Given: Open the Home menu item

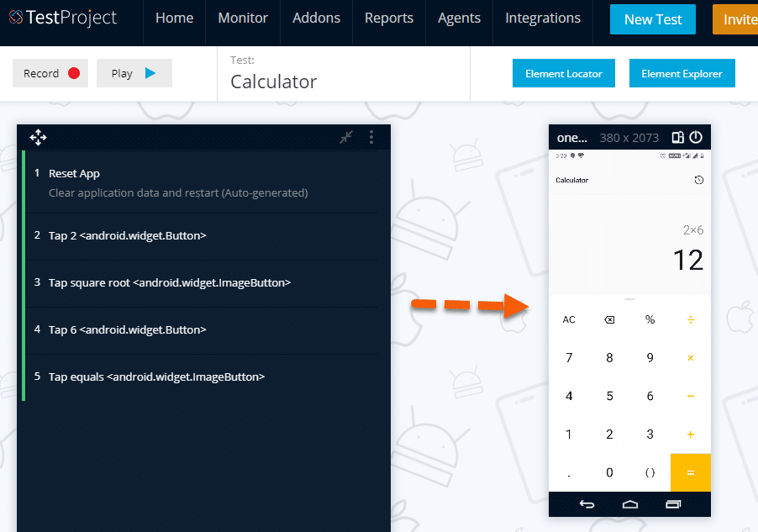Looking at the screenshot, I should click(175, 18).
